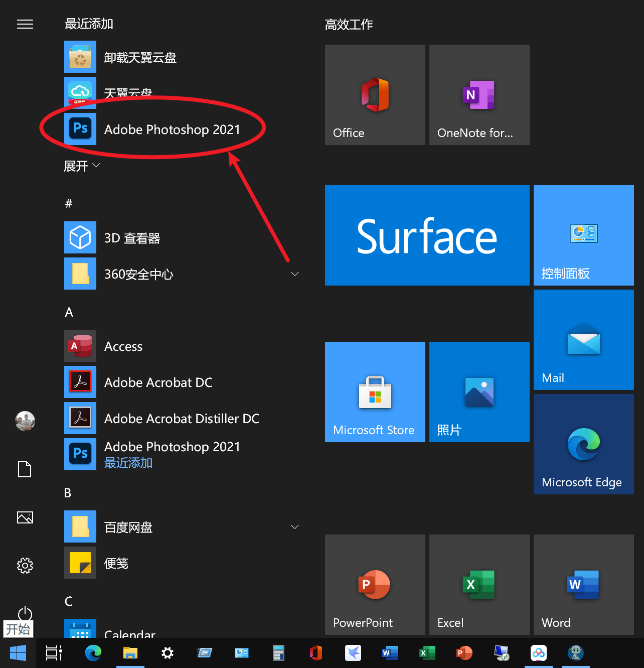Open the remote desktop icon on taskbar
Viewport: 644px width, 668px height.
[x=502, y=653]
